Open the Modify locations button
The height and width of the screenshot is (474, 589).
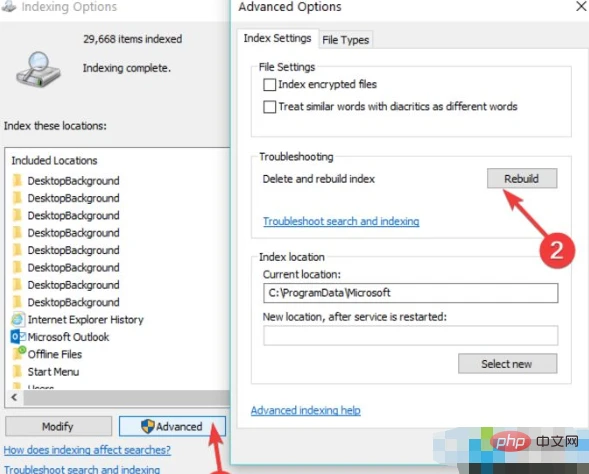(x=58, y=426)
